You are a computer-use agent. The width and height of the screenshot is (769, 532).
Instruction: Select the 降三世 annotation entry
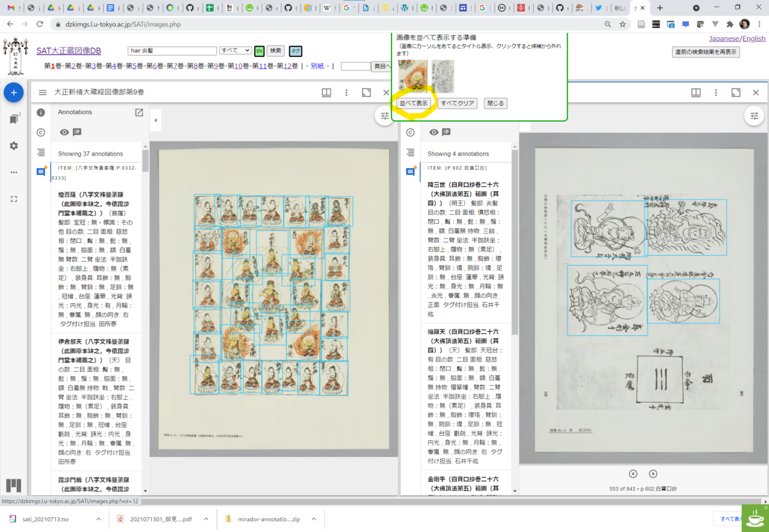coord(466,248)
